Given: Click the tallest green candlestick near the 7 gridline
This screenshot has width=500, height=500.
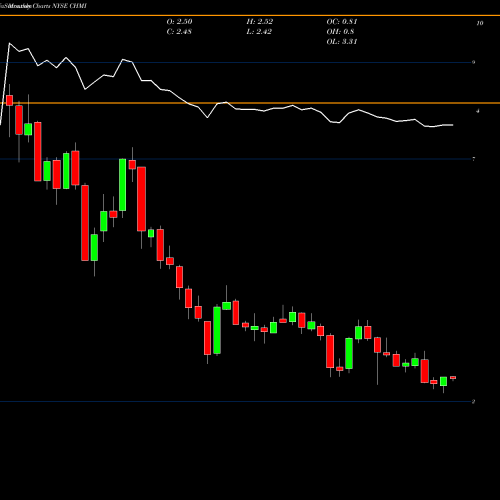Looking at the screenshot, I should point(123,185).
